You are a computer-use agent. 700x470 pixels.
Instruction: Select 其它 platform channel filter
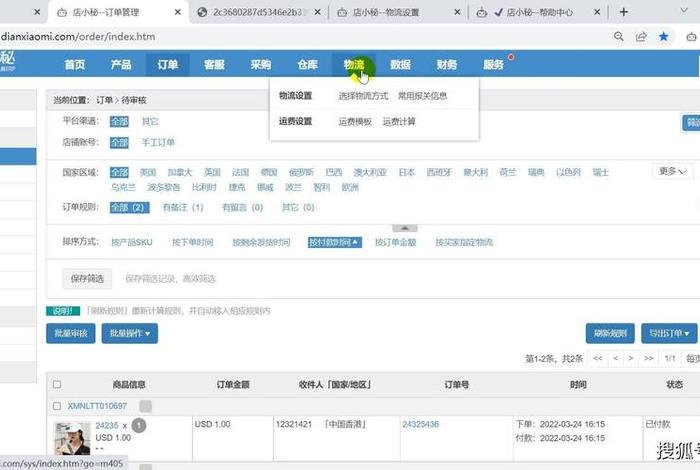click(150, 121)
